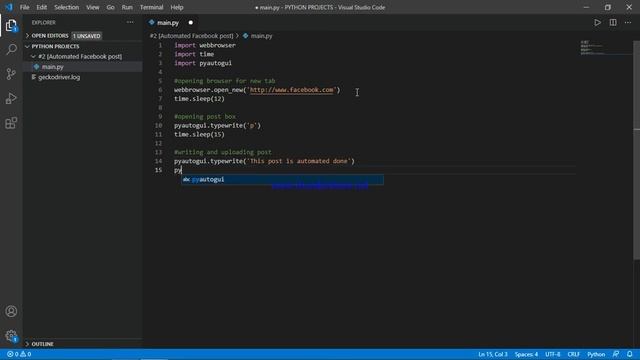Image resolution: width=640 pixels, height=360 pixels.
Task: Open the File menu
Action: pyautogui.click(x=24, y=7)
